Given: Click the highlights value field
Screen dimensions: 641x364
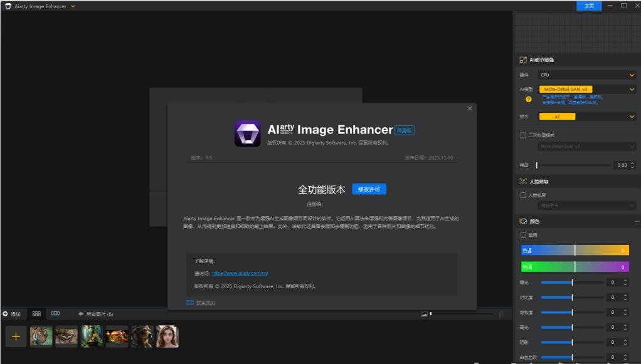Looking at the screenshot, I should (614, 327).
